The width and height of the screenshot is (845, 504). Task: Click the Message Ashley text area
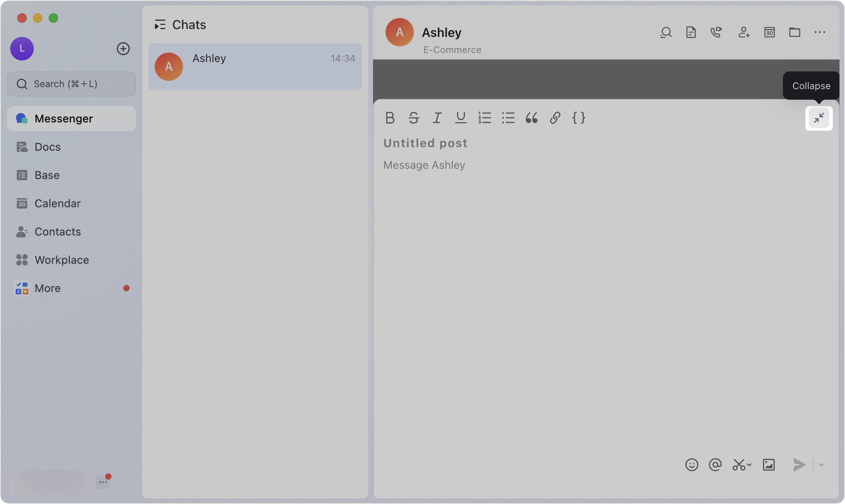click(x=424, y=165)
